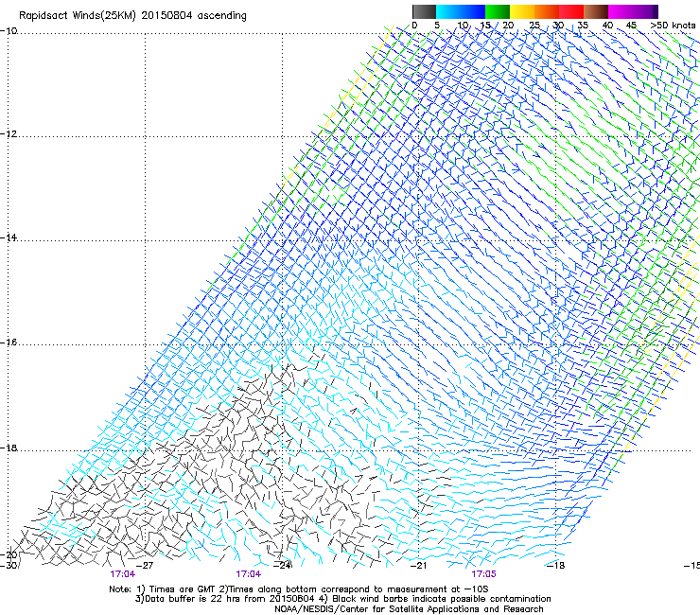Click the '-27' longitude axis label
The image size is (700, 615).
[145, 565]
